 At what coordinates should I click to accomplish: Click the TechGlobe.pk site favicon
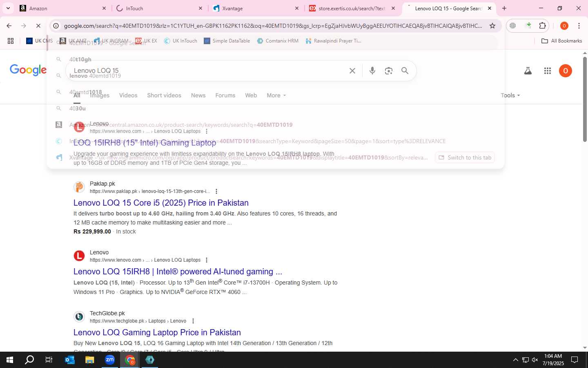(x=79, y=317)
